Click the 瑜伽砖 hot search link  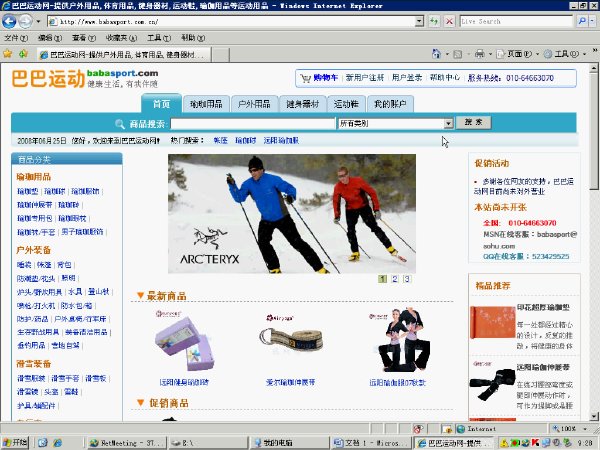point(245,140)
